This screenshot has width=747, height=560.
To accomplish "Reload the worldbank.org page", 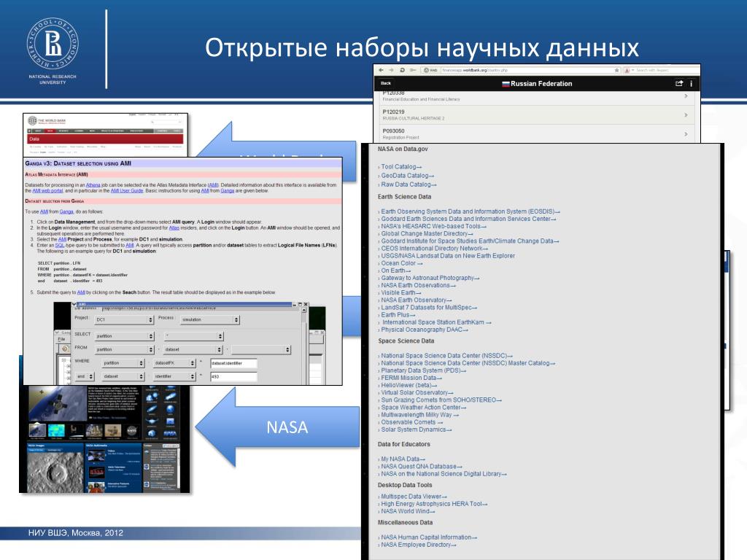I will (x=403, y=70).
